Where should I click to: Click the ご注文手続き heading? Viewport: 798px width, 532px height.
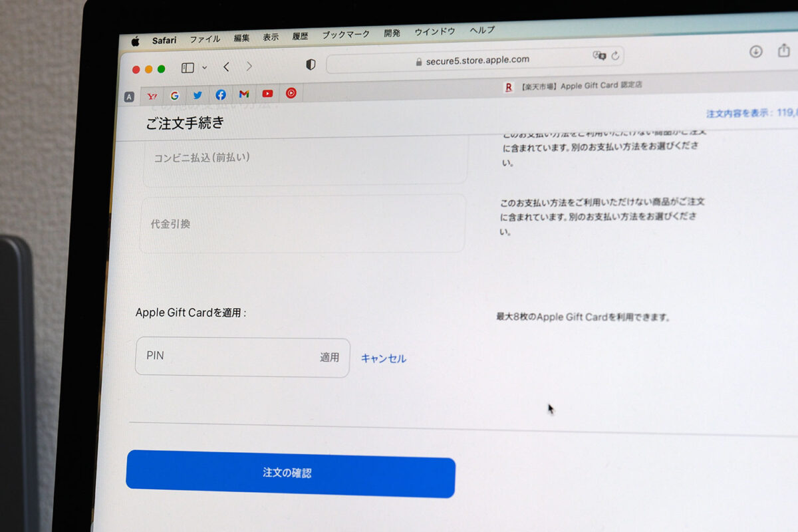[185, 122]
